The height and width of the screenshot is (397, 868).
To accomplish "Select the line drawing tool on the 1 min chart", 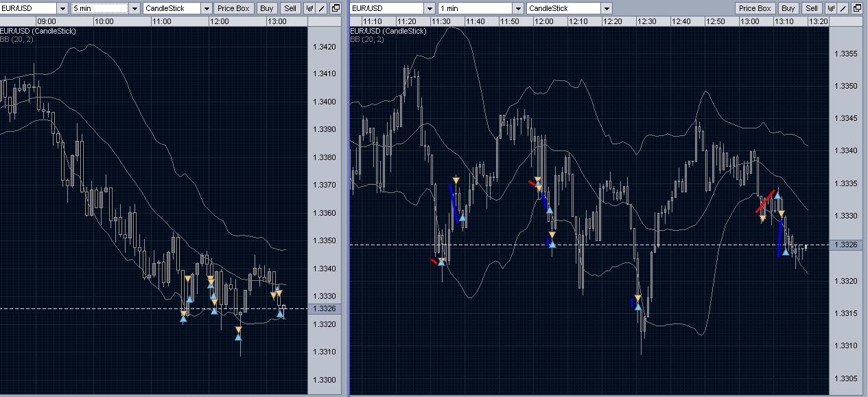I will [x=843, y=8].
